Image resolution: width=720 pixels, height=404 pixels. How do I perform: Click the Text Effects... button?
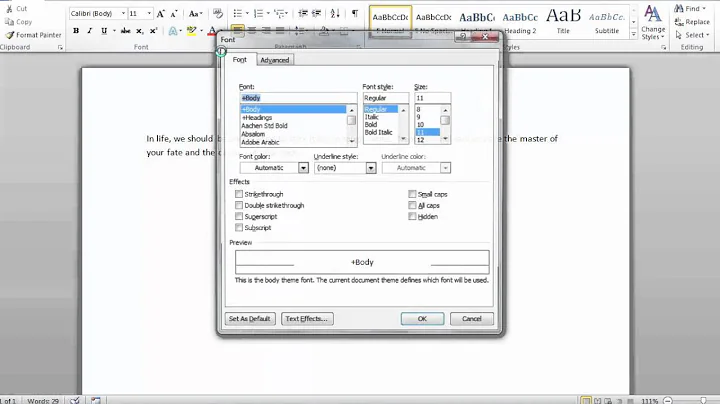pos(307,319)
